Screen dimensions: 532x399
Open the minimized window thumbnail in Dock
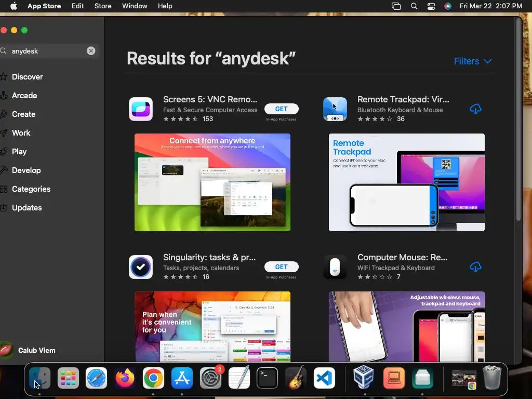pos(463,378)
